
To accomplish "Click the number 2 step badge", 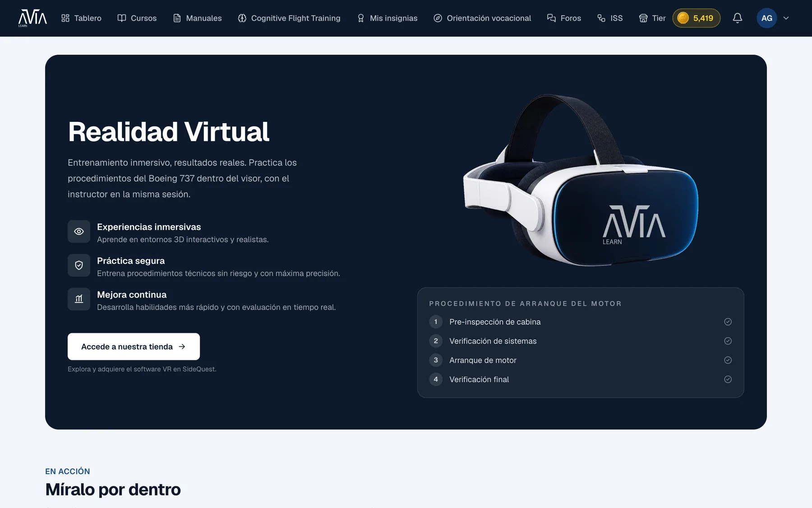I will click(x=436, y=341).
